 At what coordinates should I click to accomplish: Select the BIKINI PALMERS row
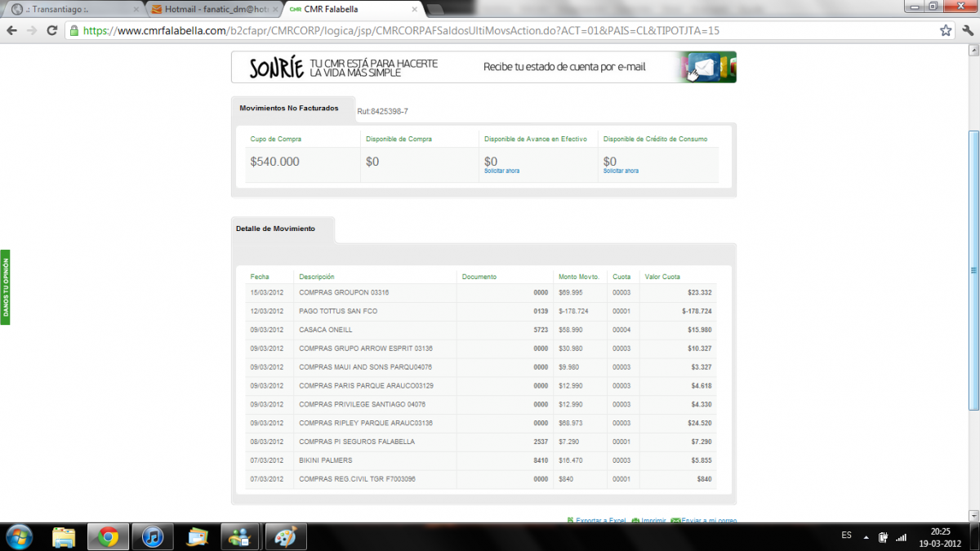481,461
